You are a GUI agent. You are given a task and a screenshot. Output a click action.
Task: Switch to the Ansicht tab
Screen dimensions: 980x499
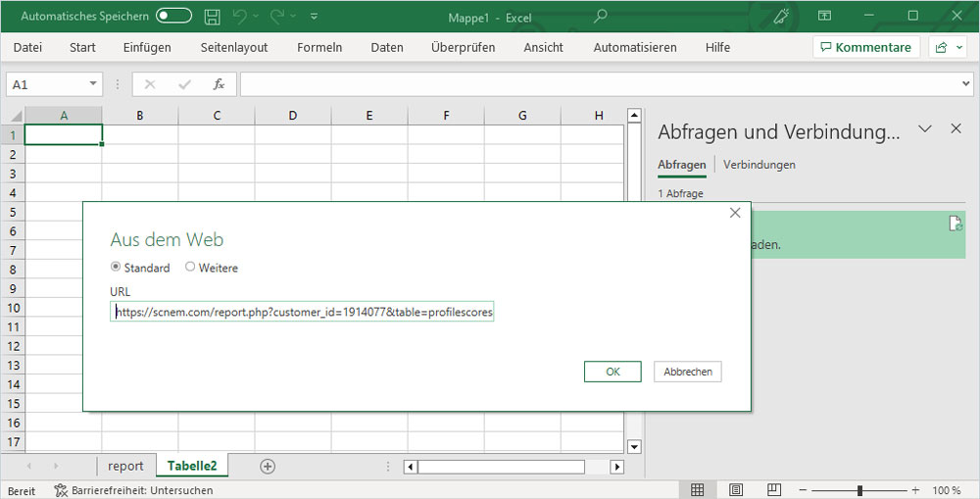coord(543,47)
